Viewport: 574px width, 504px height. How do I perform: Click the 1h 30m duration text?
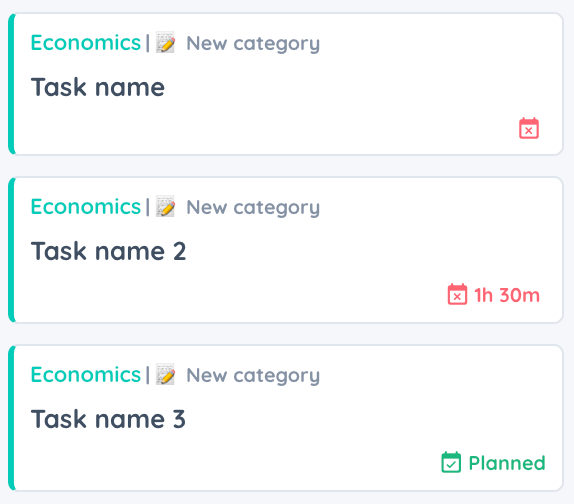(x=507, y=295)
